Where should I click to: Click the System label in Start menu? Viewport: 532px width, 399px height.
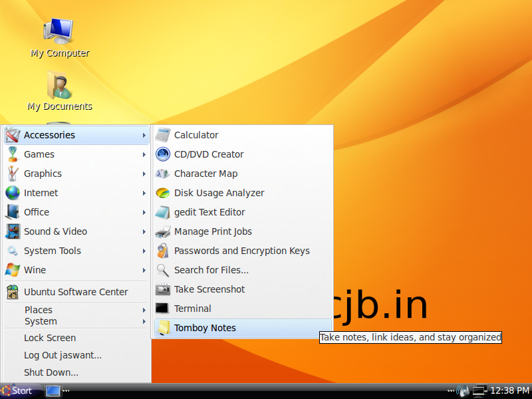tap(41, 321)
